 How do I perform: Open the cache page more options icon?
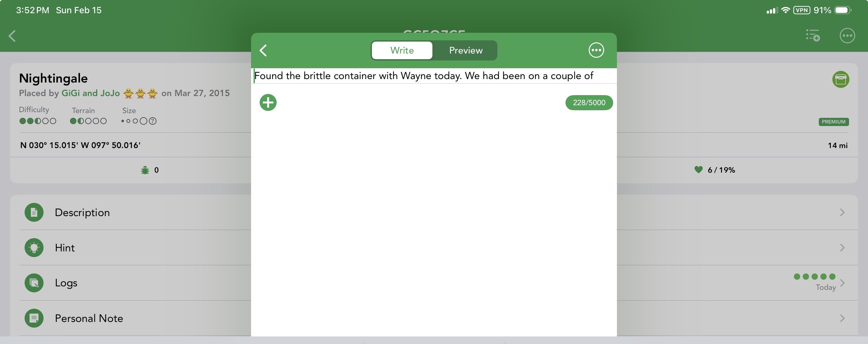[x=847, y=36]
